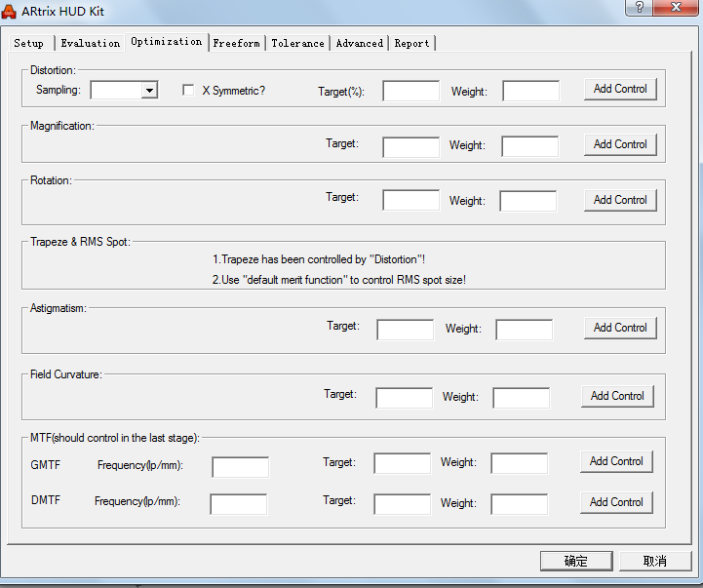This screenshot has height=588, width=703.
Task: Add Control for DMTF
Action: tap(616, 502)
